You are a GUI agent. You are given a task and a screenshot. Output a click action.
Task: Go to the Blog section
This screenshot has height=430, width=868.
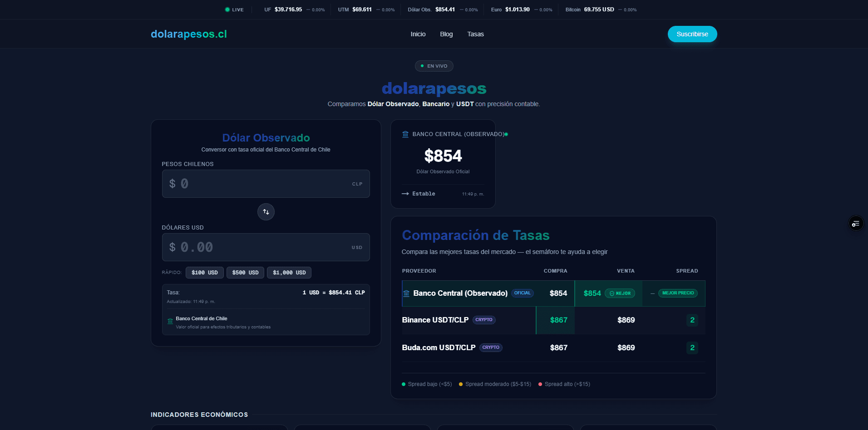pyautogui.click(x=446, y=34)
